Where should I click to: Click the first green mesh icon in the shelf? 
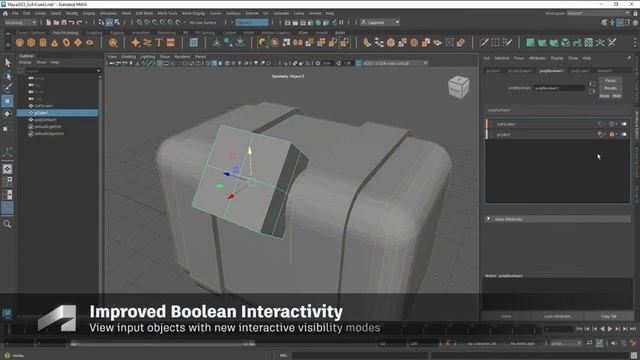[x=530, y=42]
